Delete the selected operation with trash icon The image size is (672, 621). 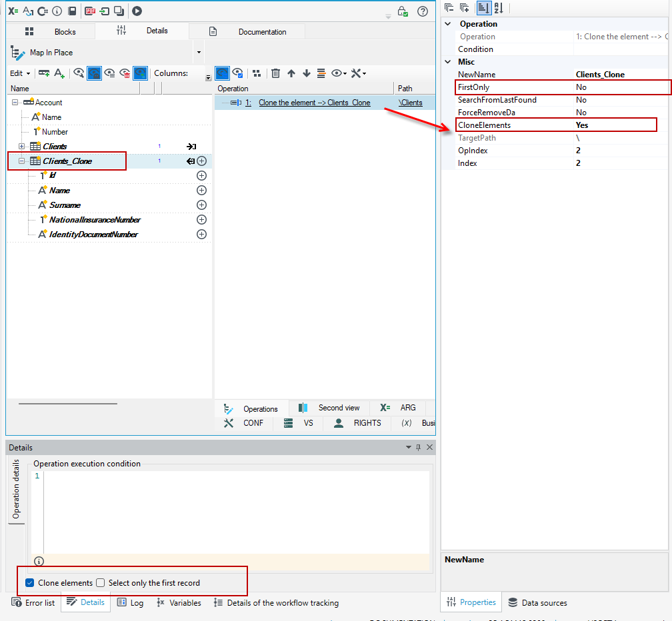pyautogui.click(x=275, y=73)
